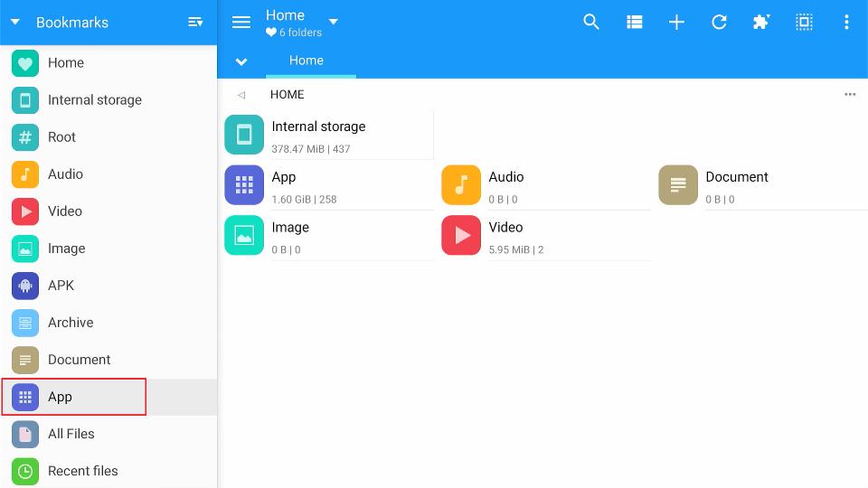Screen dimensions: 868x488
Task: Click the '1.60 GiB | 258' size text
Action: click(x=304, y=199)
